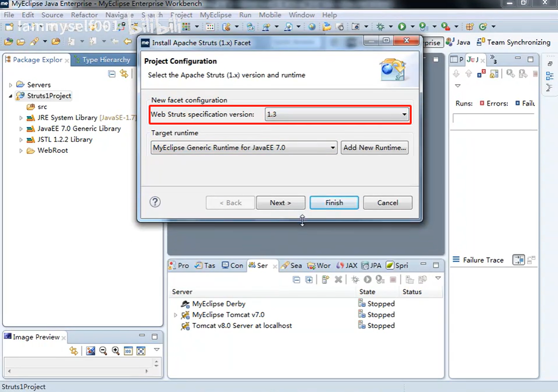The width and height of the screenshot is (558, 392).
Task: Open the Servers view menu triangle
Action: tap(438, 278)
